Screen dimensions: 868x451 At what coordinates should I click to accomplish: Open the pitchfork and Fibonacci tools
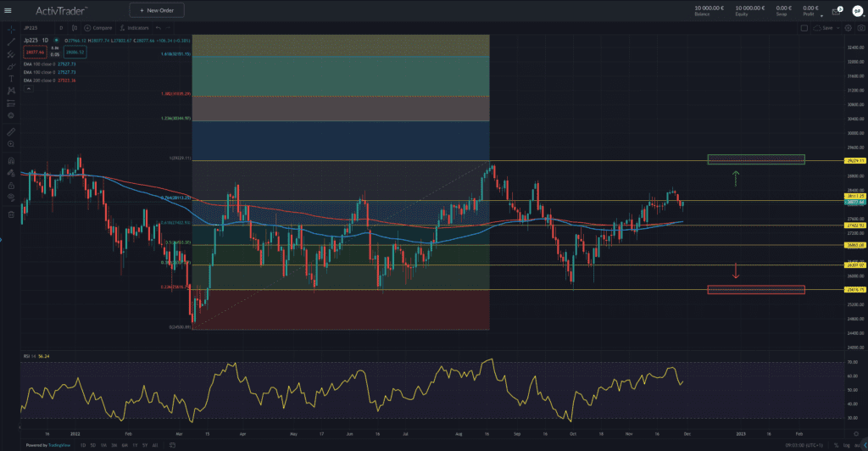11,54
